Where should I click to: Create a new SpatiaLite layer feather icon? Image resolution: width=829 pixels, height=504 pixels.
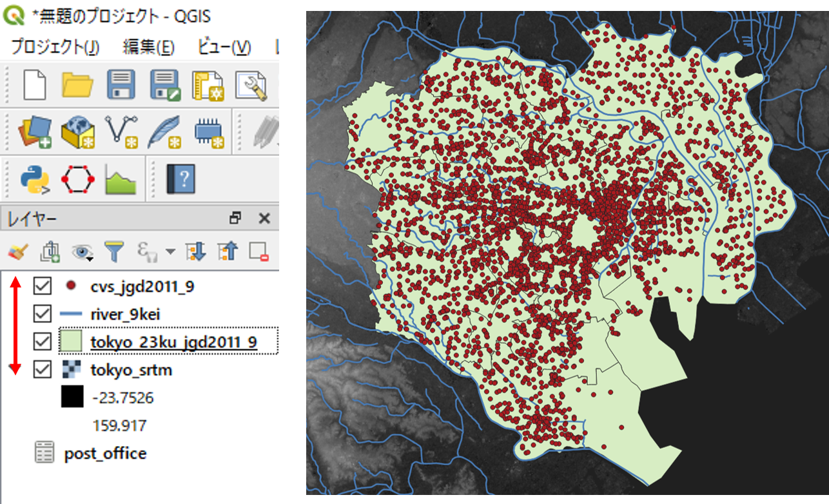coord(164,131)
